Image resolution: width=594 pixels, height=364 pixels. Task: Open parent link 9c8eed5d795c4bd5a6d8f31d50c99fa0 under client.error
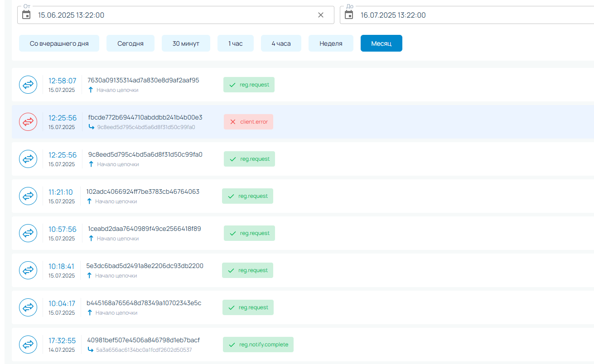[146, 127]
